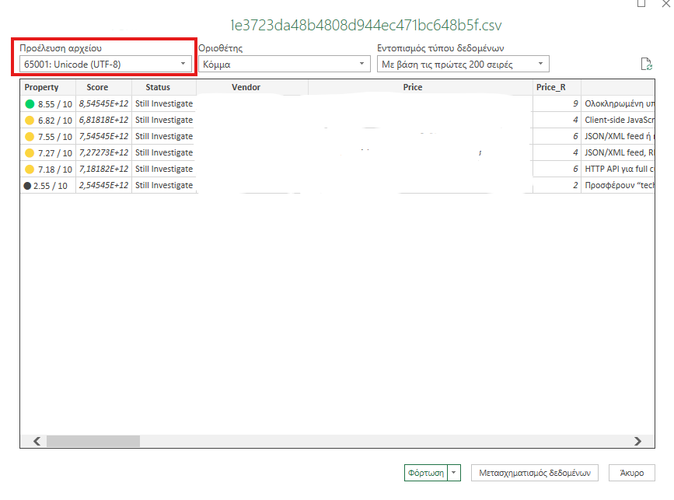Select the Property column header

click(x=42, y=88)
